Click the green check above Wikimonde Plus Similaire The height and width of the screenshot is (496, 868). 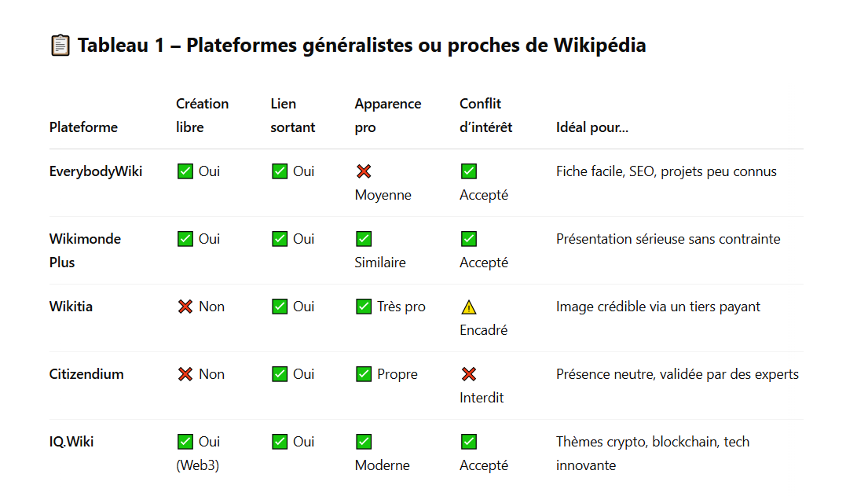point(364,239)
